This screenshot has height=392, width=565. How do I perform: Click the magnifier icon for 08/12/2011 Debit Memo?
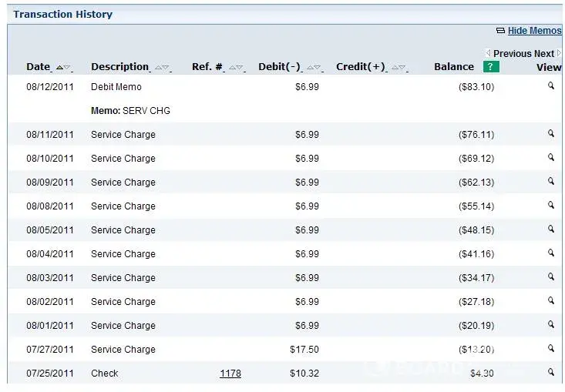(x=551, y=86)
